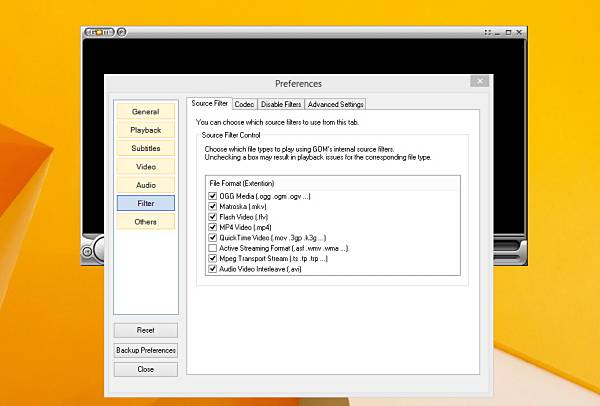Click the Backup Preferences button

pyautogui.click(x=145, y=350)
